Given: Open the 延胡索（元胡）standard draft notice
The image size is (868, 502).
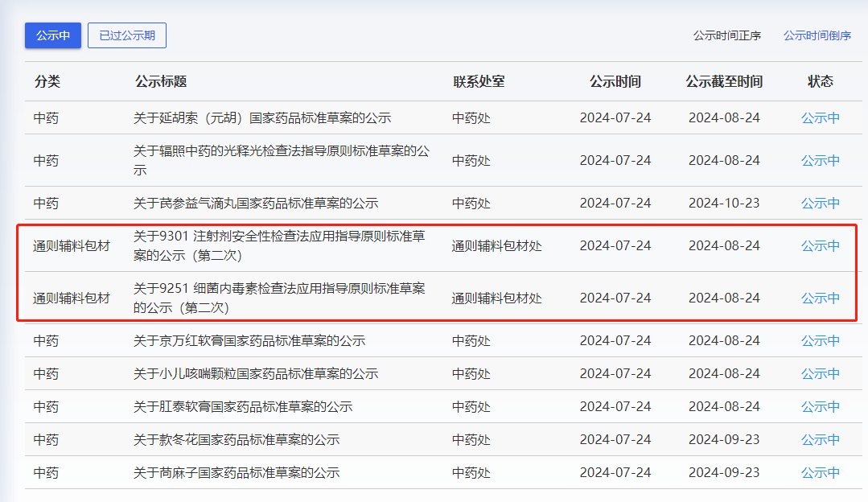Looking at the screenshot, I should pos(262,118).
